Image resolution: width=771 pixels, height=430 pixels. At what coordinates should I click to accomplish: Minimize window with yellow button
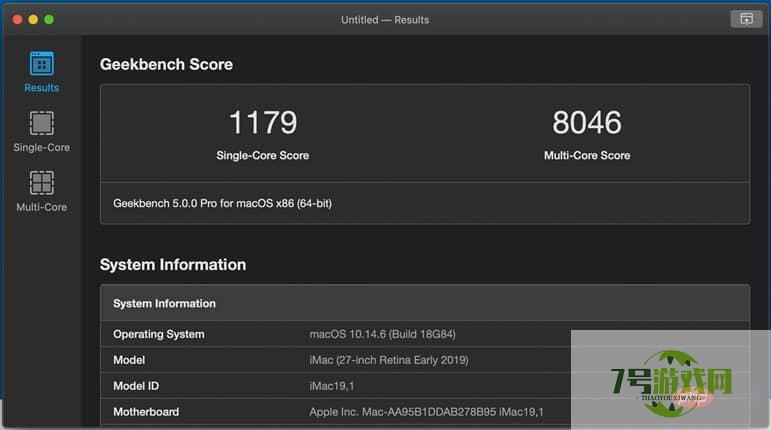point(33,20)
